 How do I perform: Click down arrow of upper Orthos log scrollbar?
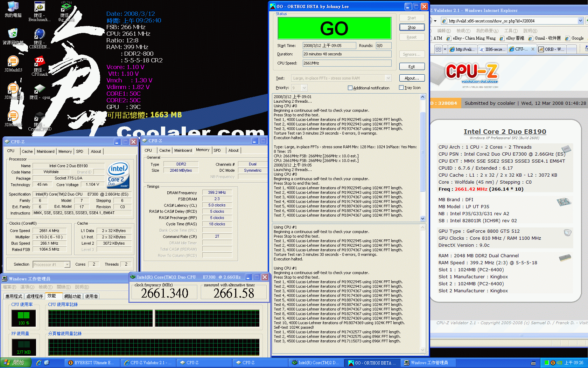422,218
